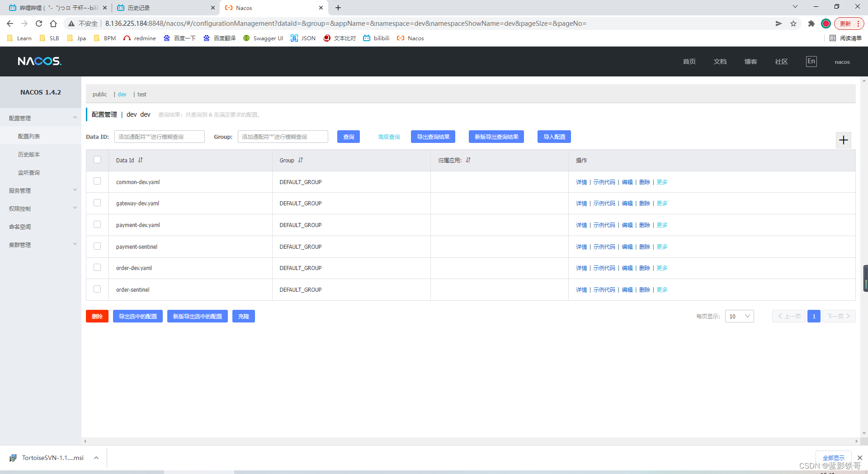The height and width of the screenshot is (474, 868).
Task: Click in the Group search field
Action: 283,137
